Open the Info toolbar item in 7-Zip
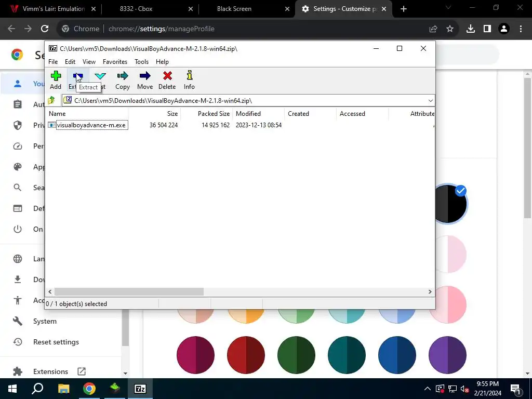The image size is (532, 399). (189, 80)
